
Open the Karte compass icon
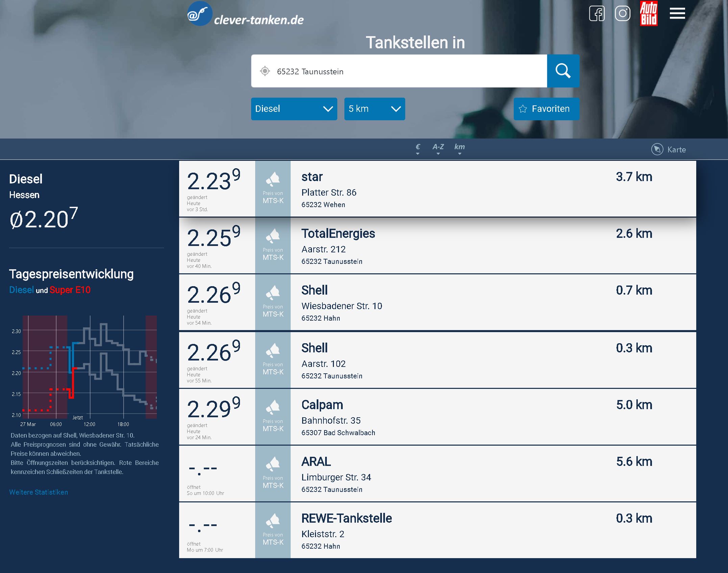pos(657,149)
